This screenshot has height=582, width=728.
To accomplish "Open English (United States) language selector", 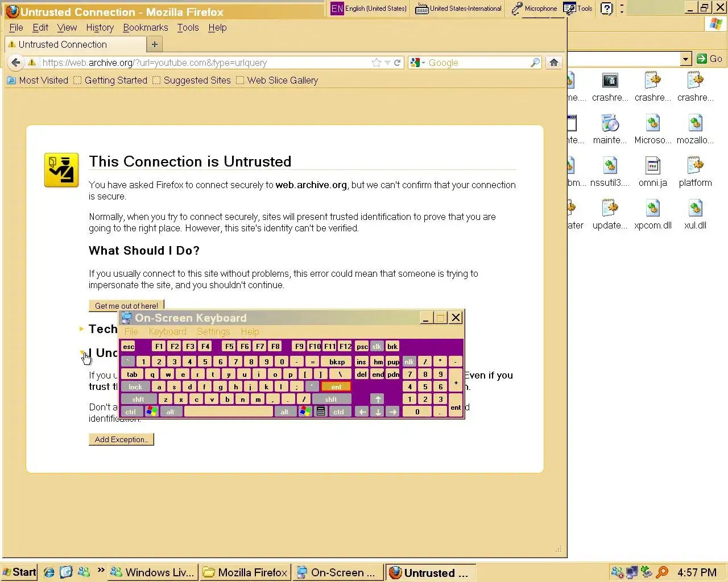I will click(x=369, y=8).
